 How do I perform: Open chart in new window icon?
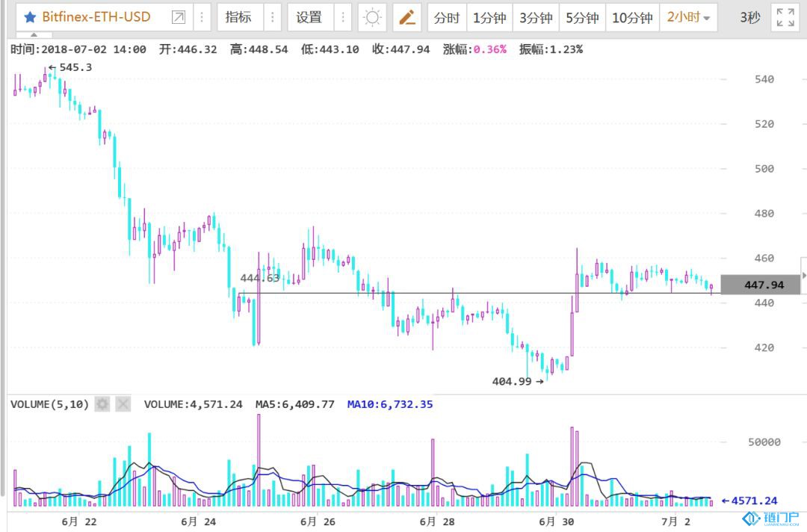178,17
